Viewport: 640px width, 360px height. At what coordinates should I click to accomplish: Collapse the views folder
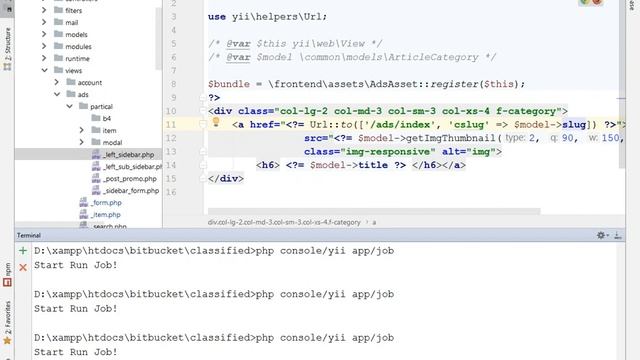(44, 70)
